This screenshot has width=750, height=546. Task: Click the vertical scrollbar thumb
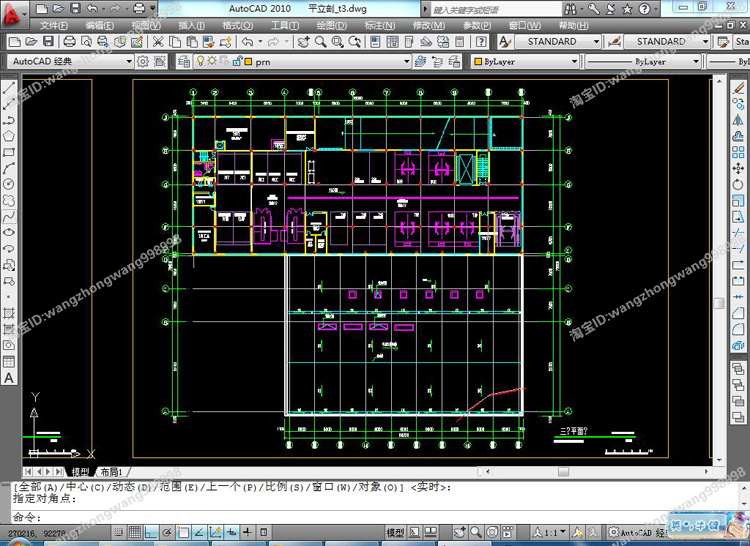tap(719, 303)
